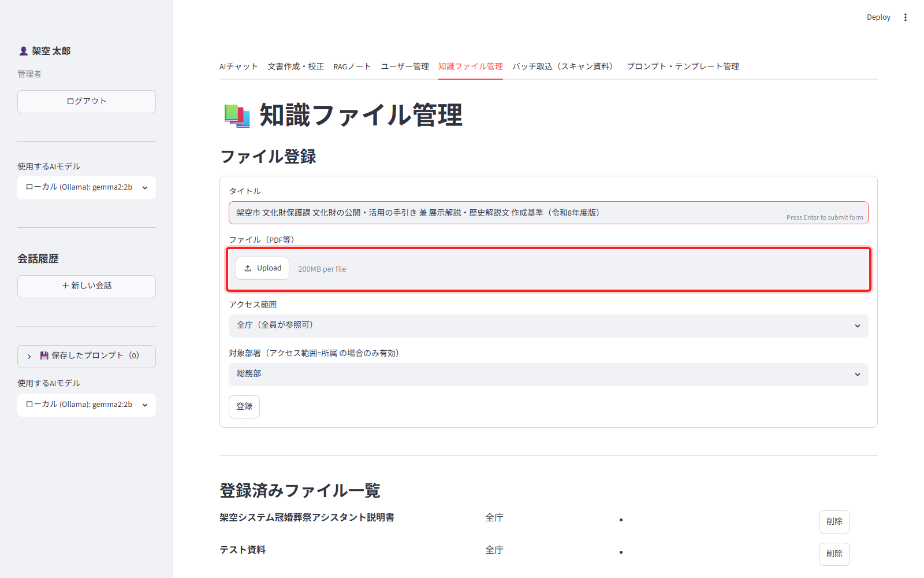Click 全庁 in the 架空システム冠婚葬祭 row
Screen dimensions: 924x578
tap(494, 517)
